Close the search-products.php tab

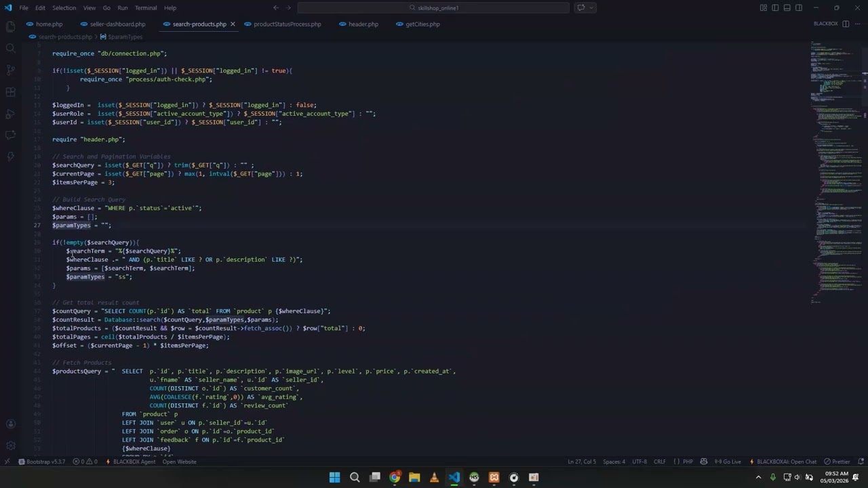point(233,24)
